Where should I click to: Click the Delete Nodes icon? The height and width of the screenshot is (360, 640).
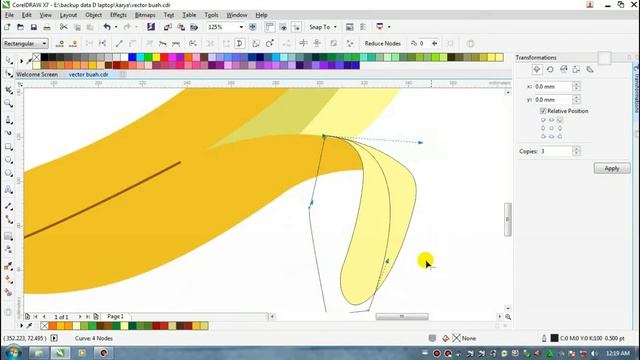pos(73,43)
